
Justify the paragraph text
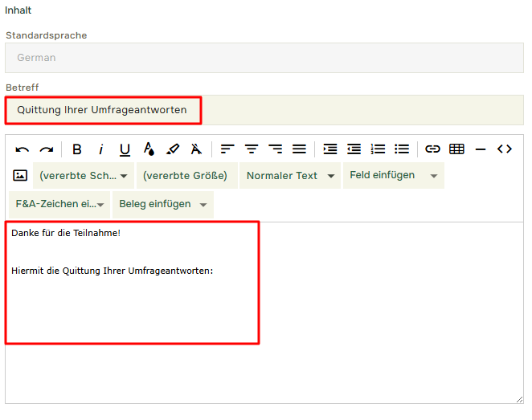coord(299,149)
